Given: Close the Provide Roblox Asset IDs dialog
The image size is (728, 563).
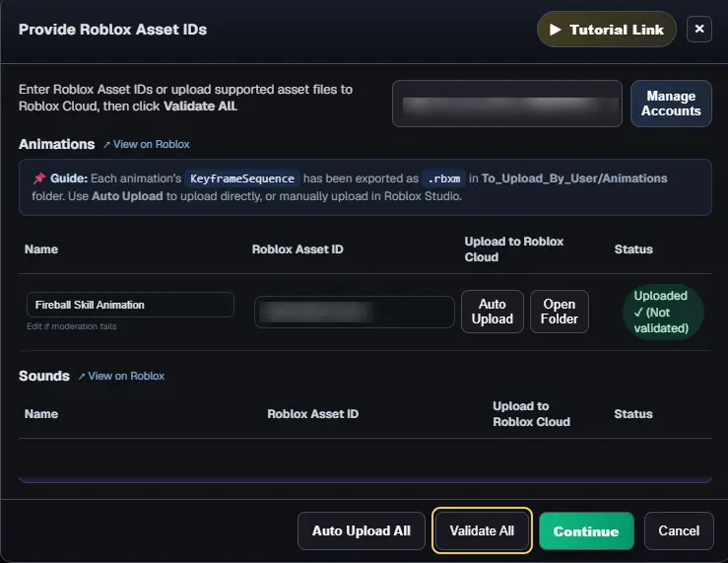Looking at the screenshot, I should (699, 30).
